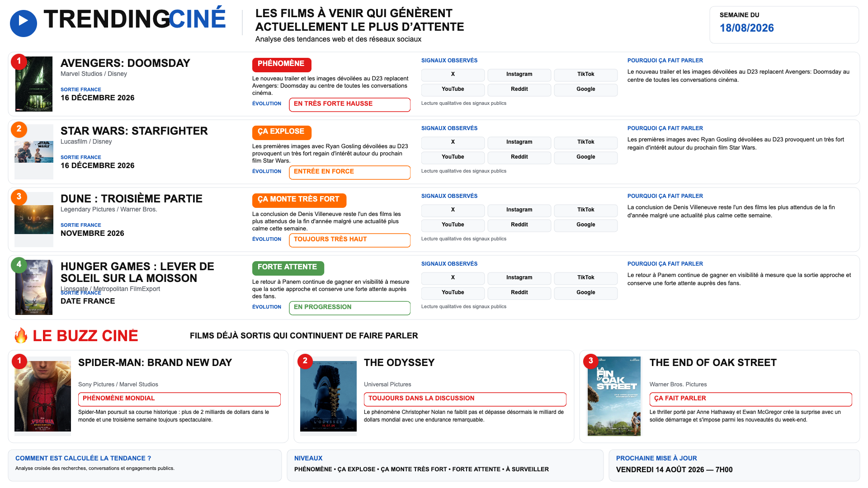Click rank badge 2 on Star Wars: Starfighter
Screen dimensions: 868x488
pyautogui.click(x=19, y=129)
